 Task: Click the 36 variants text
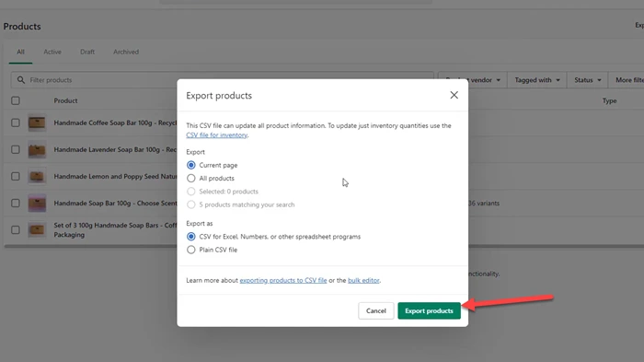(x=484, y=204)
